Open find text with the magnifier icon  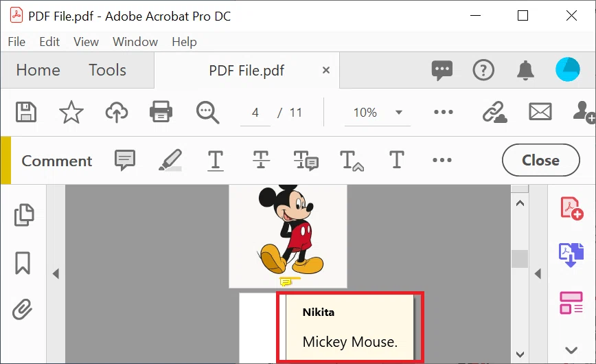point(207,112)
